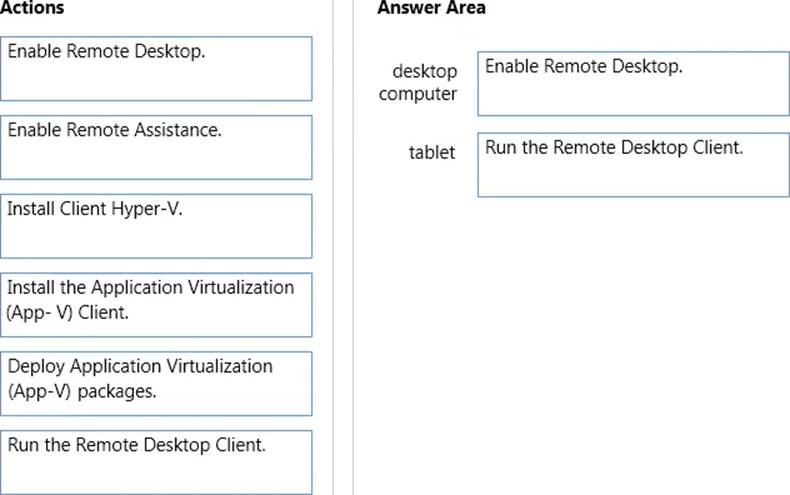Click the tablet answer box
Screen dimensions: 790x495
coord(632,165)
